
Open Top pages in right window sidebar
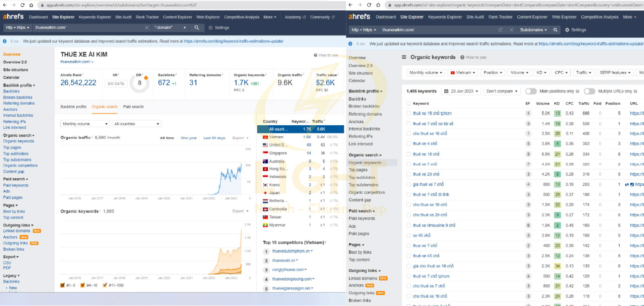tap(358, 170)
